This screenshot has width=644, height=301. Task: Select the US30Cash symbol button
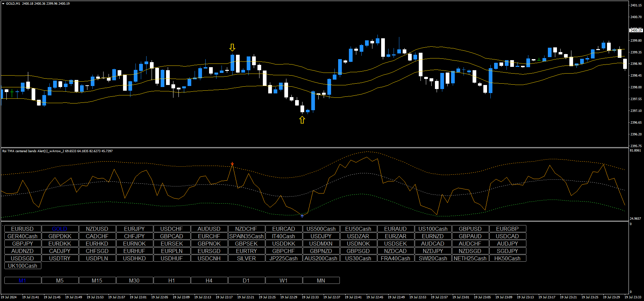click(x=358, y=258)
